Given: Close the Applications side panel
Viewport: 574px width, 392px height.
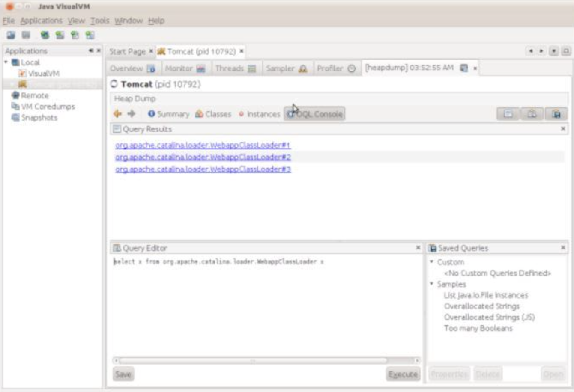Looking at the screenshot, I should [99, 50].
